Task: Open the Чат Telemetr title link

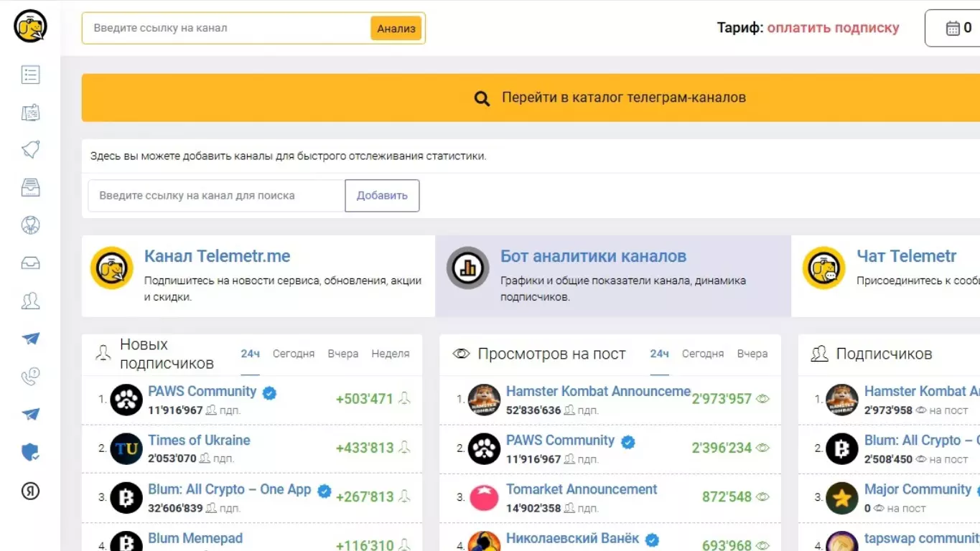Action: 907,256
